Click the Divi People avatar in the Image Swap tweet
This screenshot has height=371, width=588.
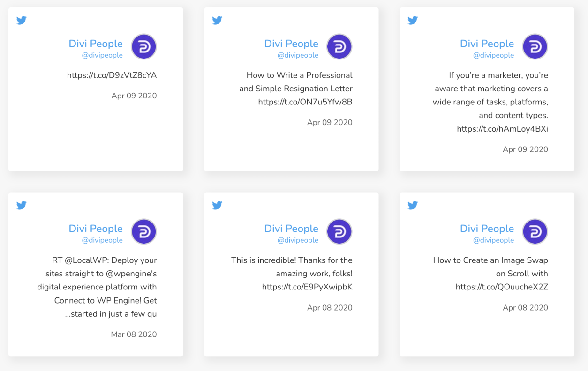535,232
